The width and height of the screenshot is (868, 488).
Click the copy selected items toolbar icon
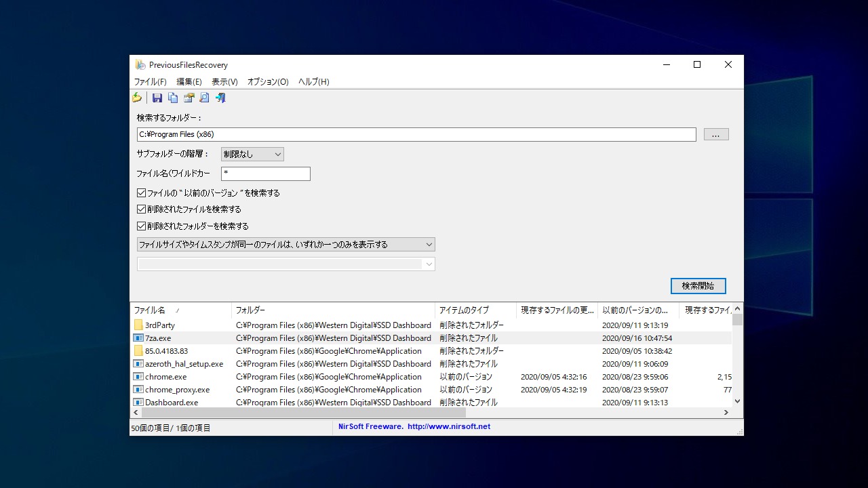click(x=173, y=98)
